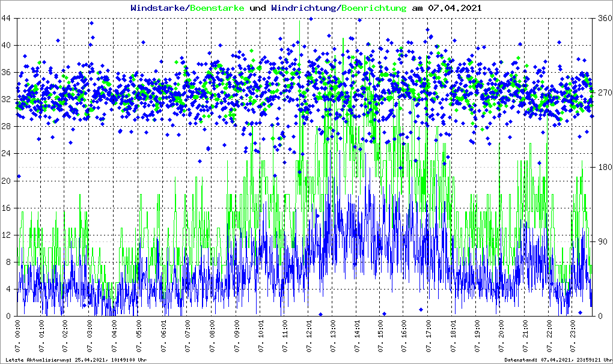
Task: Click the 12:01 time axis label
Action: [308, 337]
